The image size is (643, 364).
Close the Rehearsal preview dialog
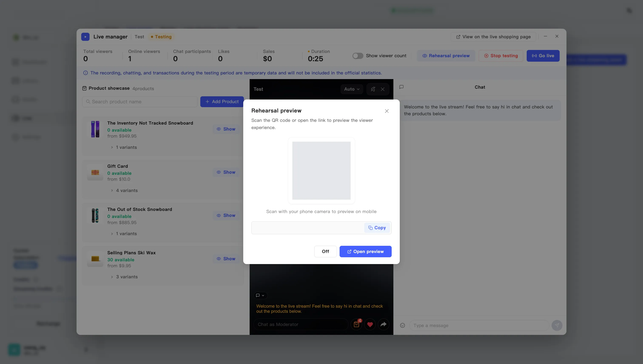pyautogui.click(x=387, y=111)
